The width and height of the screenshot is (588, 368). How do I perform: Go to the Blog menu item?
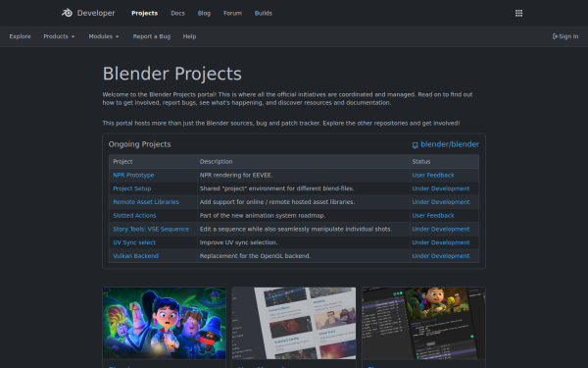coord(204,13)
